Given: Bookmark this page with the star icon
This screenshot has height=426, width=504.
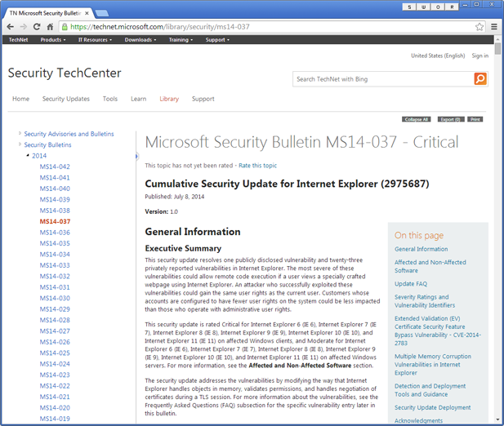Looking at the screenshot, I should click(x=479, y=27).
